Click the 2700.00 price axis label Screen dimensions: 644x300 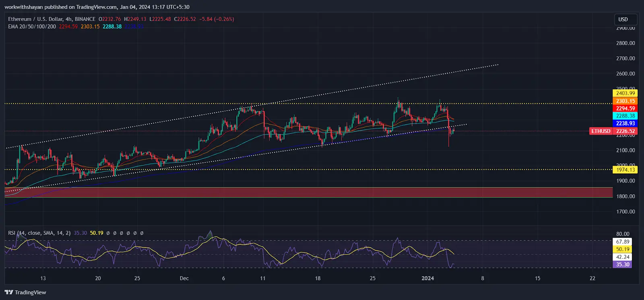(625, 58)
